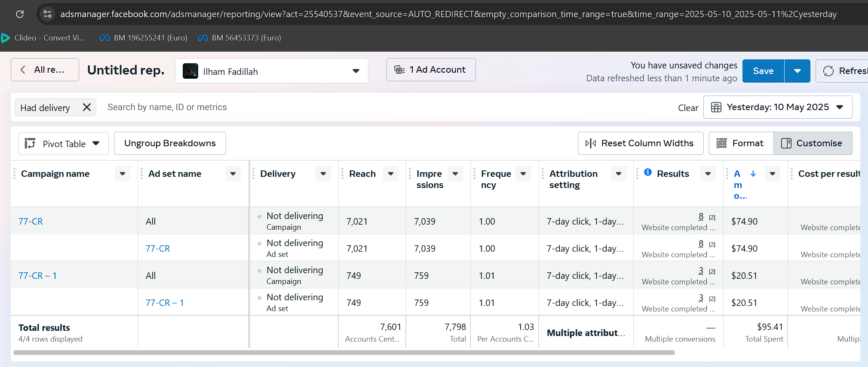Expand the Save options dropdown arrow

[x=797, y=71]
